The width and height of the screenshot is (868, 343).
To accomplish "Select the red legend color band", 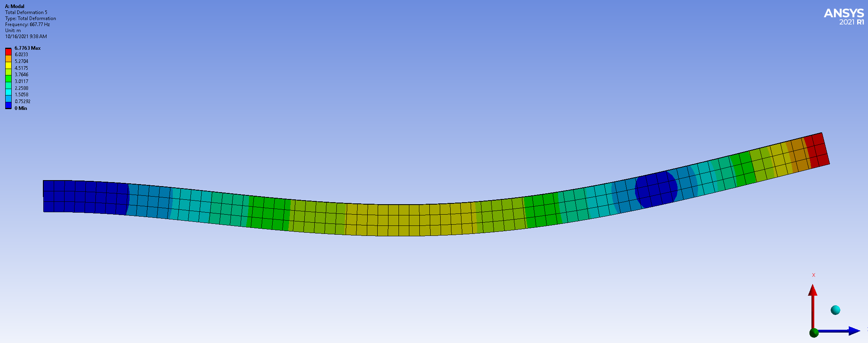I will pos(8,52).
